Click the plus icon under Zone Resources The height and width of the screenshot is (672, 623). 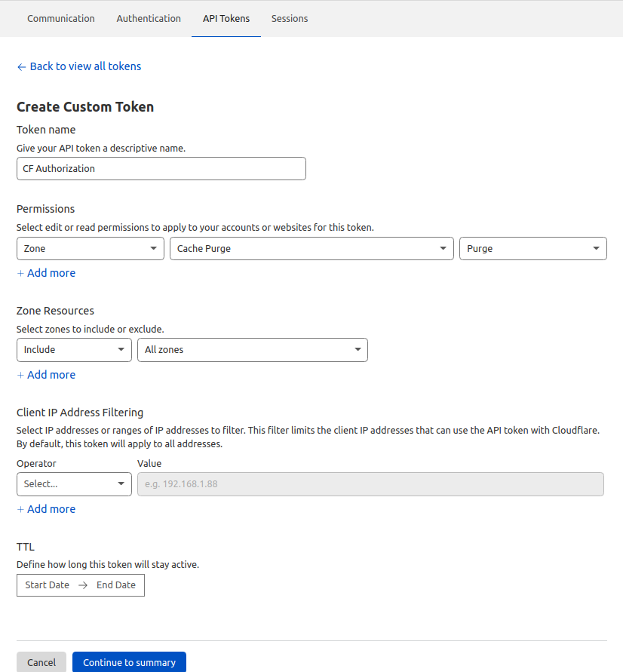coord(21,374)
